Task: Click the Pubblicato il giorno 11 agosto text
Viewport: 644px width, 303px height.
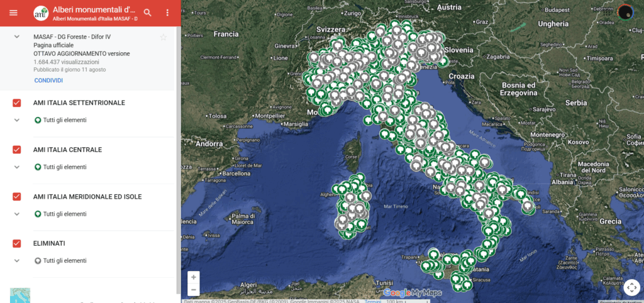Action: click(x=70, y=70)
